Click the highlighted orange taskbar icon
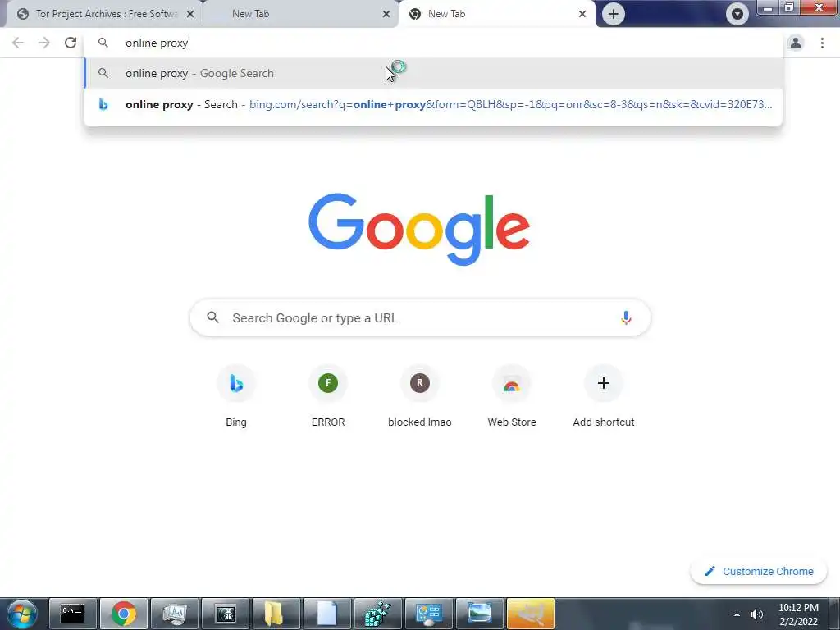Viewport: 840px width, 630px height. 531,614
